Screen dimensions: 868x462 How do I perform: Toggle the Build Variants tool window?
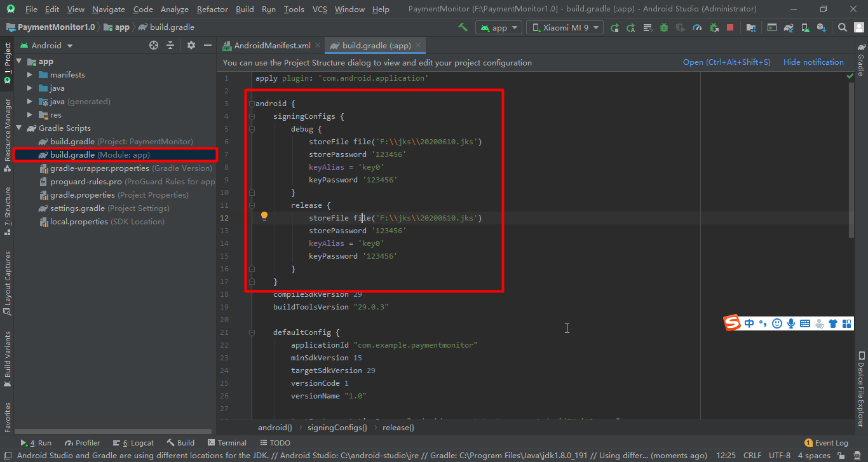point(7,359)
